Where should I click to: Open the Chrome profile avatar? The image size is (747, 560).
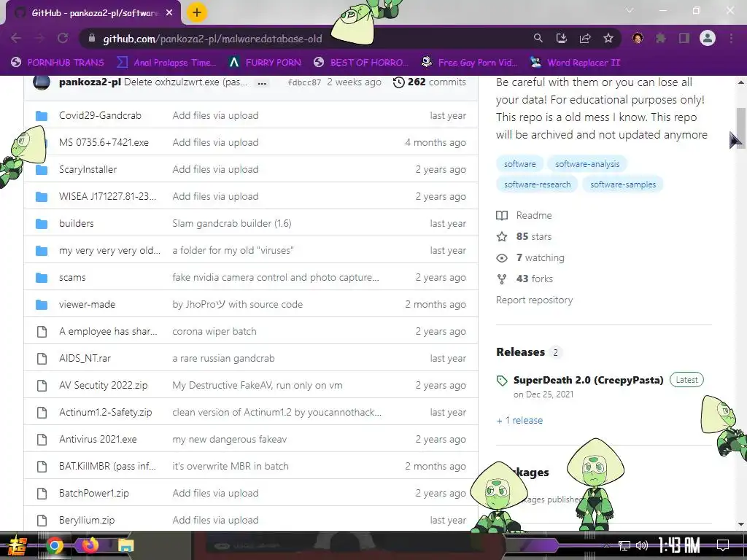pos(708,38)
